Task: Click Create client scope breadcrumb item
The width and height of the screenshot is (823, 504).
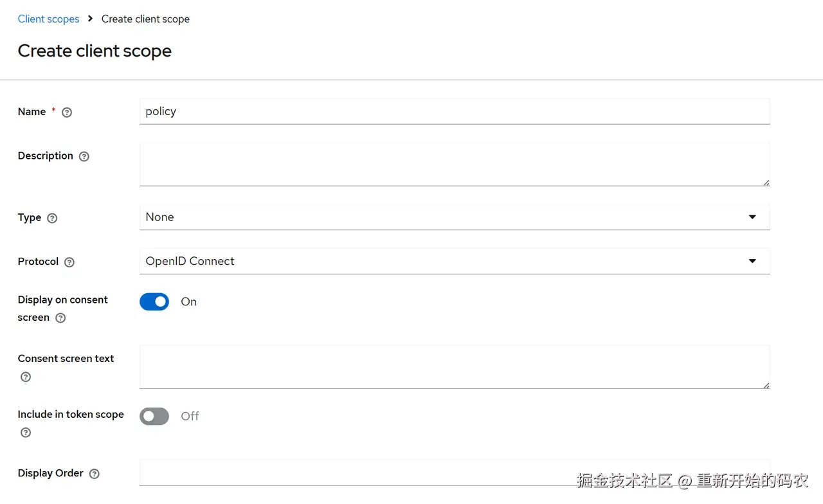Action: point(145,19)
